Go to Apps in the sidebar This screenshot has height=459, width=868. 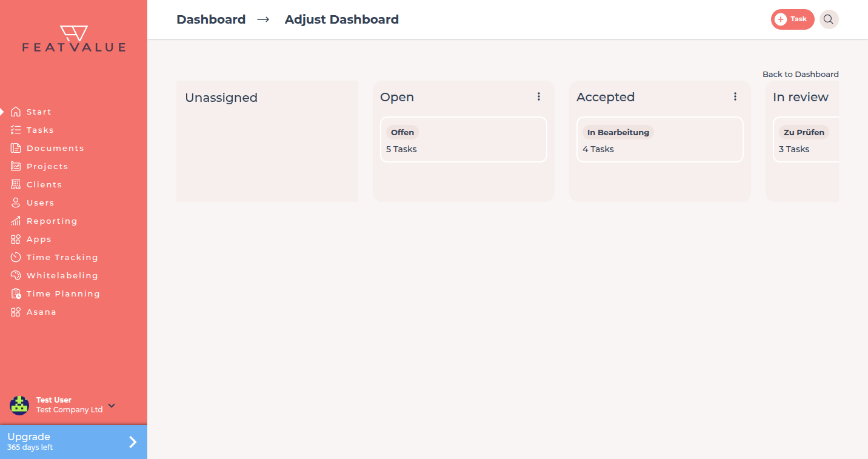39,239
